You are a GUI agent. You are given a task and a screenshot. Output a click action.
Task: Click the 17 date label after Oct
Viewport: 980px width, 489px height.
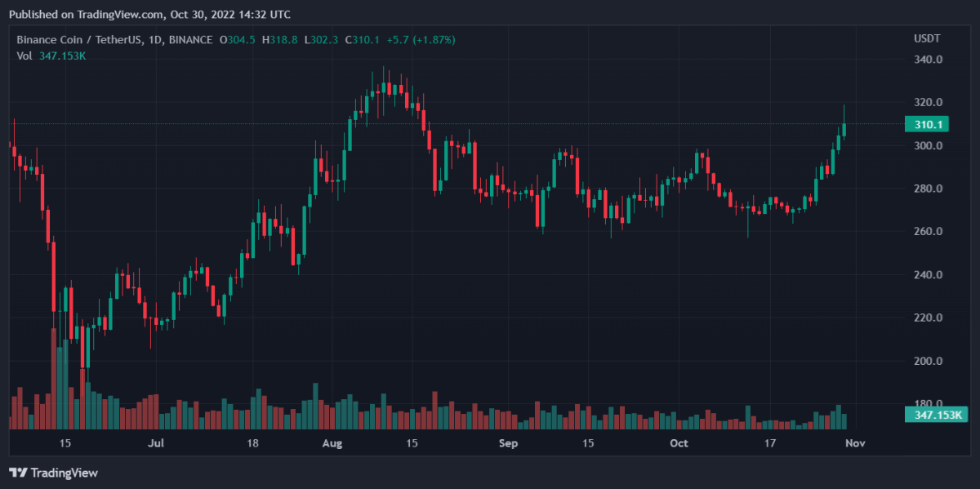[769, 443]
